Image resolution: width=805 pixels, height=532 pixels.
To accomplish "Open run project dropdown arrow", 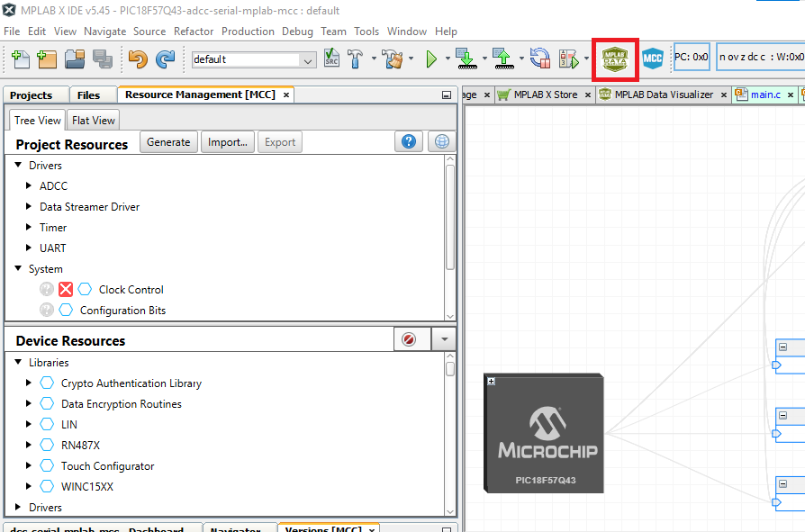I will pos(448,59).
